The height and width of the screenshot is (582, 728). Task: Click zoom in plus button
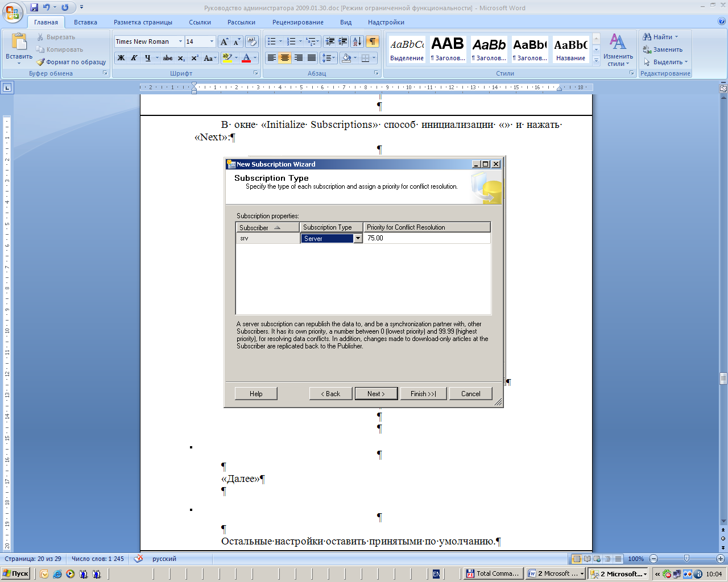(x=720, y=559)
